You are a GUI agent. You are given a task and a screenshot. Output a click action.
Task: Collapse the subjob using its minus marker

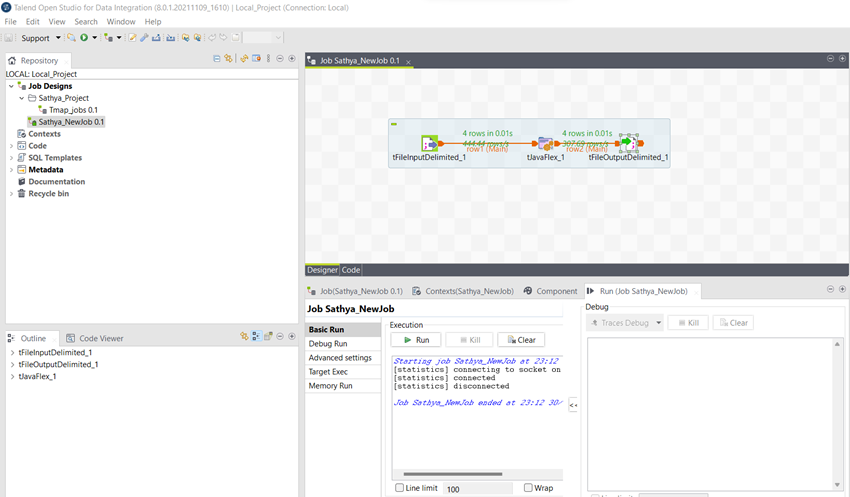pyautogui.click(x=394, y=124)
